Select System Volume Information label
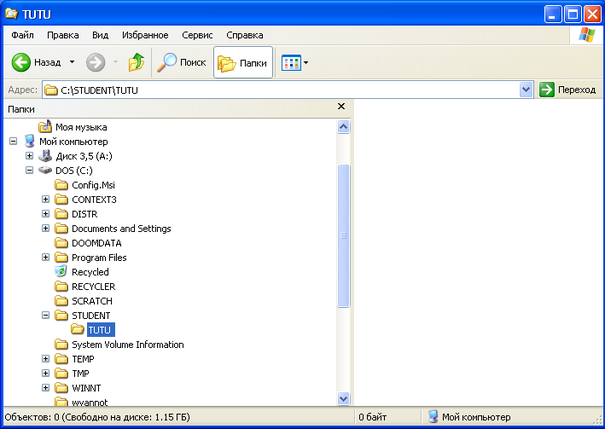The image size is (605, 429). coord(128,345)
